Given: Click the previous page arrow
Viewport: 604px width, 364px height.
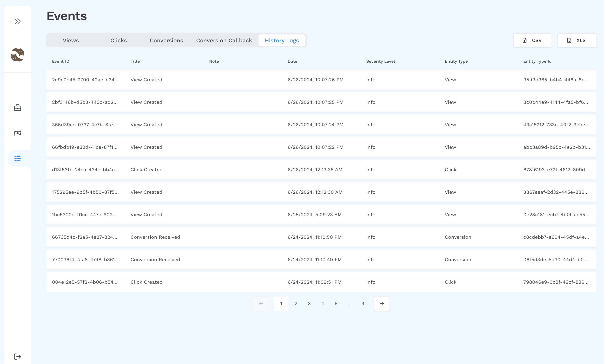Looking at the screenshot, I should coord(261,304).
